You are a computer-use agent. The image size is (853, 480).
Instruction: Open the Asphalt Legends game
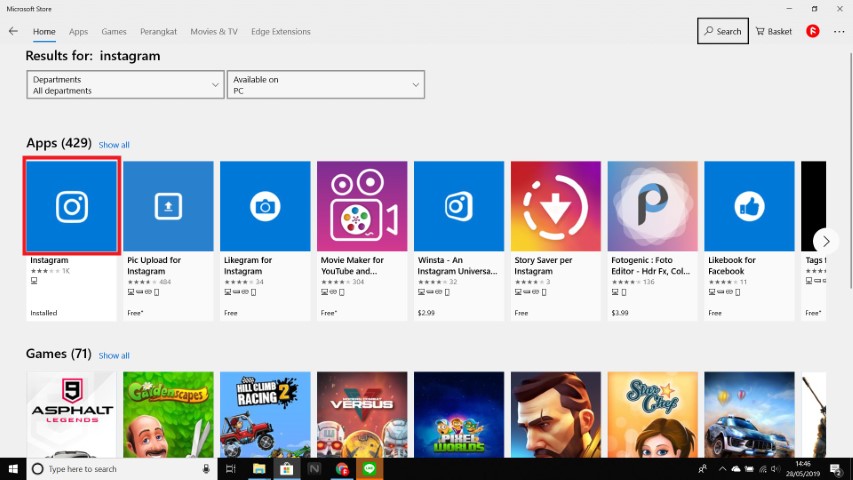[x=71, y=414]
